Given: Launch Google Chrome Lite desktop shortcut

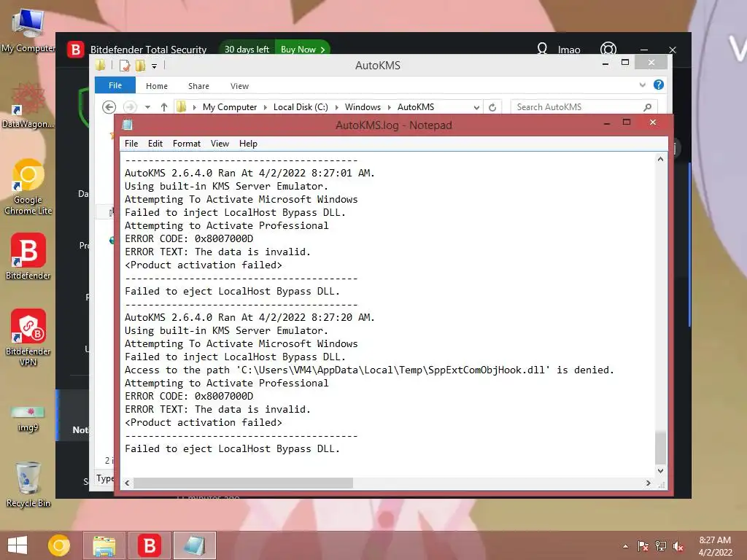Looking at the screenshot, I should (x=28, y=187).
